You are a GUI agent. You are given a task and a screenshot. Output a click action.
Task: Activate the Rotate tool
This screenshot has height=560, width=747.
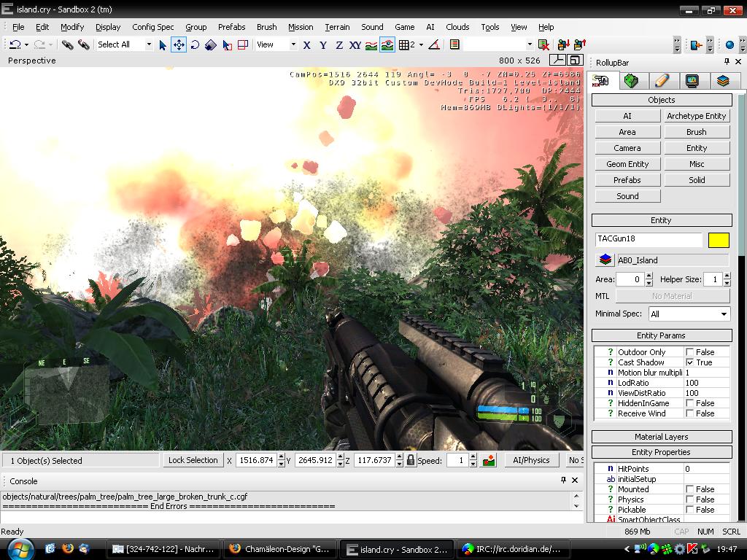pyautogui.click(x=195, y=44)
